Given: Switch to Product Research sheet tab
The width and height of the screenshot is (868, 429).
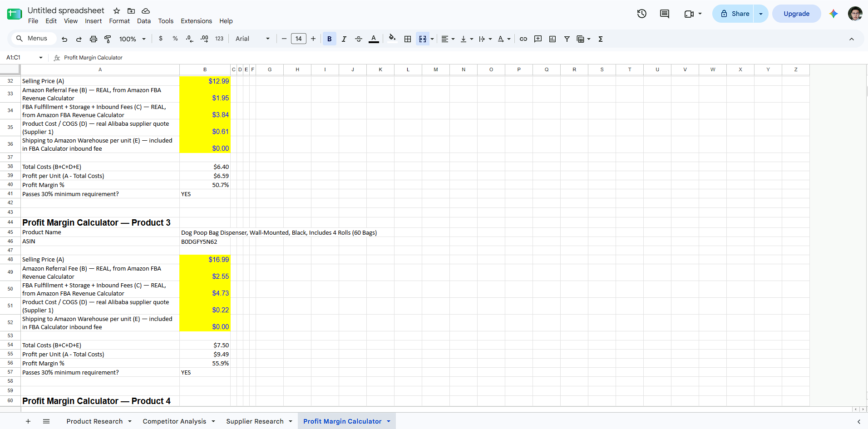Looking at the screenshot, I should pyautogui.click(x=94, y=421).
